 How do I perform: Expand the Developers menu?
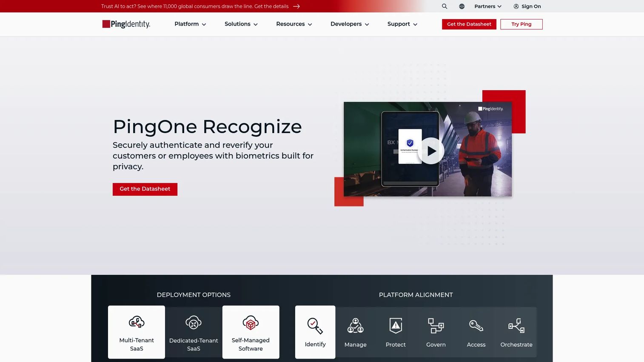click(350, 24)
